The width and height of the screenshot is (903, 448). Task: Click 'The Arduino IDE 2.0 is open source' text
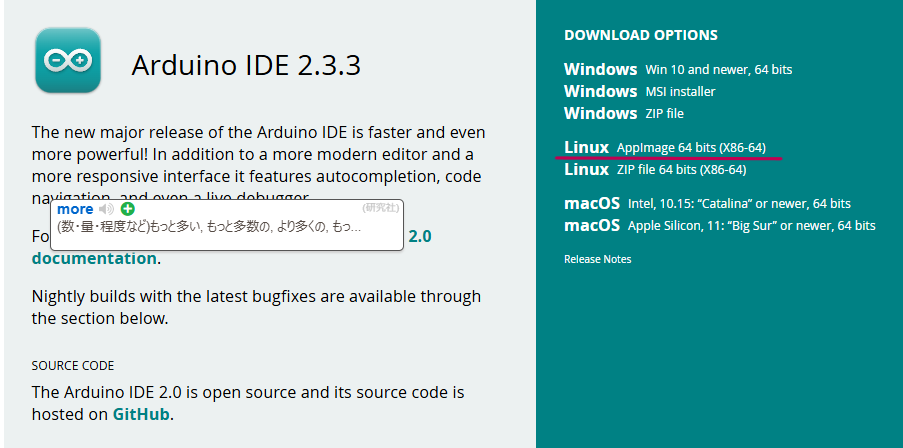(248, 403)
